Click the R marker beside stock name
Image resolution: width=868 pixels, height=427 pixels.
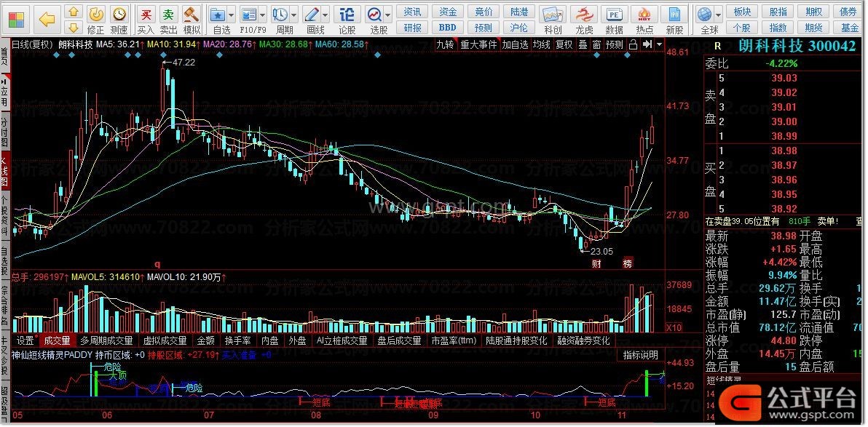click(717, 47)
